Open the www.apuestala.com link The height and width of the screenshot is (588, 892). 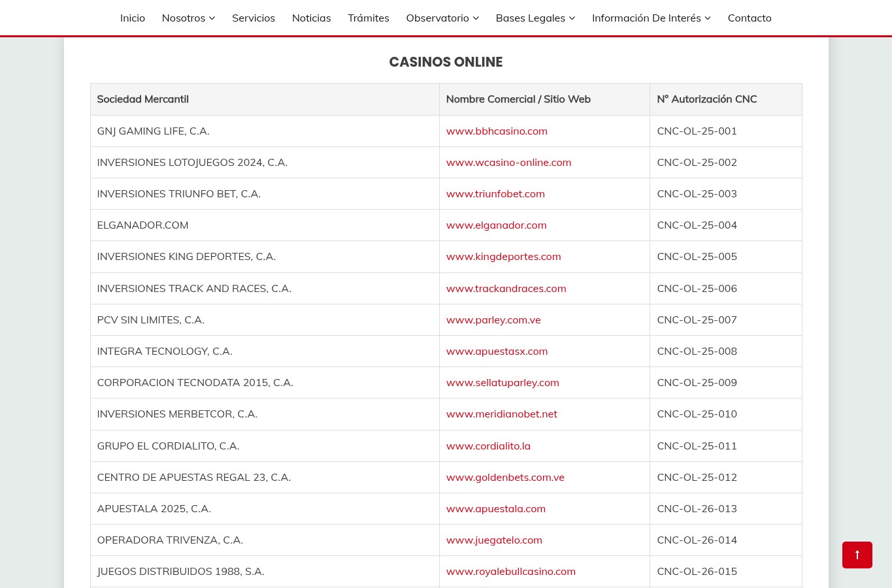(x=495, y=508)
